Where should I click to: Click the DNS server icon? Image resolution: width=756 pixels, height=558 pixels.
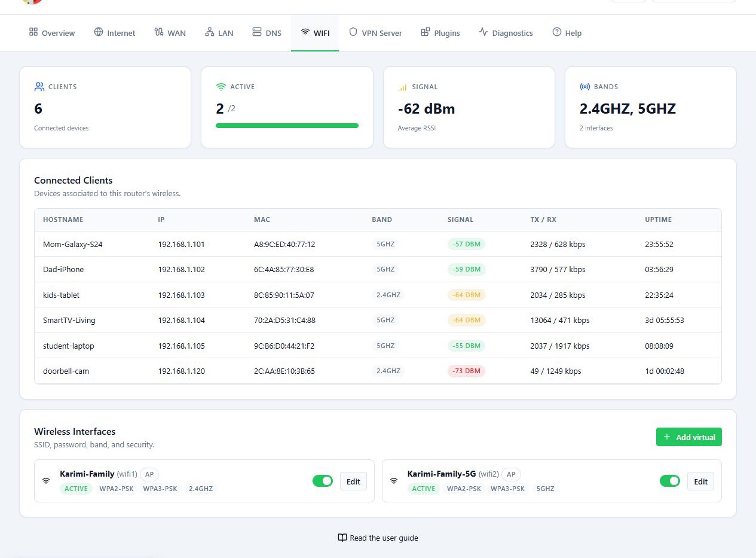point(257,32)
